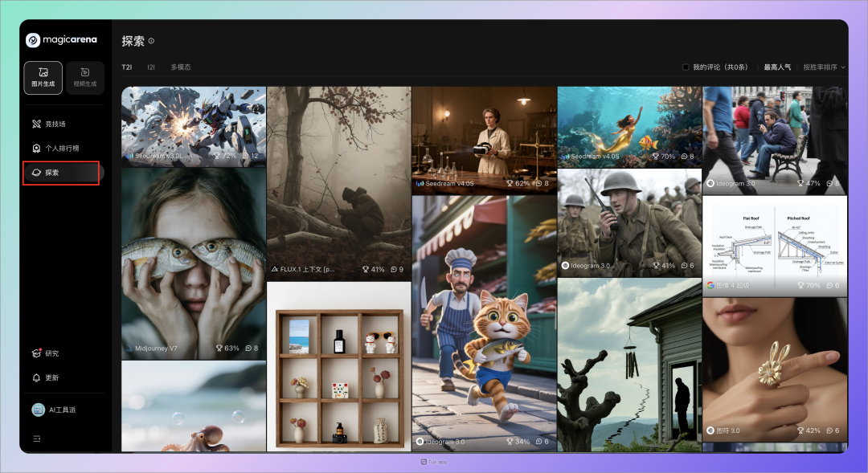Open the gold rabbit ring image
The width and height of the screenshot is (868, 473).
click(775, 369)
